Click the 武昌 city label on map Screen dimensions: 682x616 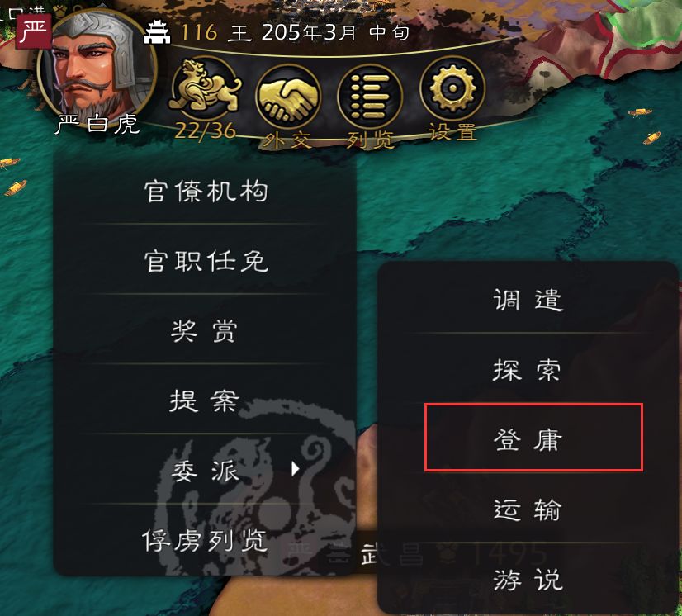(391, 554)
